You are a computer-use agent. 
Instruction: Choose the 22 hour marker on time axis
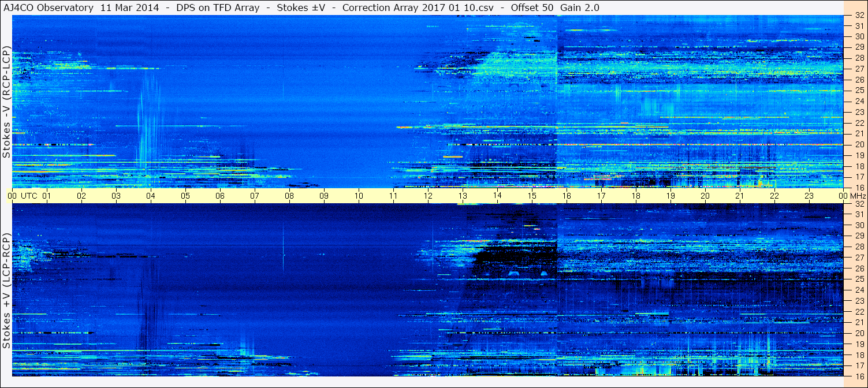(x=774, y=196)
